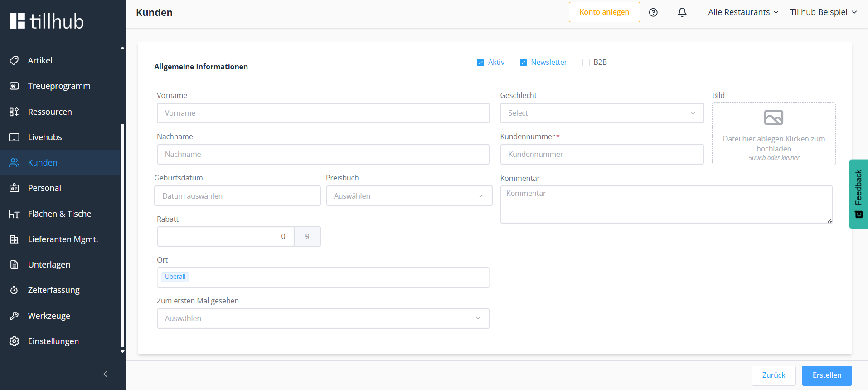This screenshot has width=868, height=390.
Task: Navigate to Einstellungen
Action: (60, 341)
